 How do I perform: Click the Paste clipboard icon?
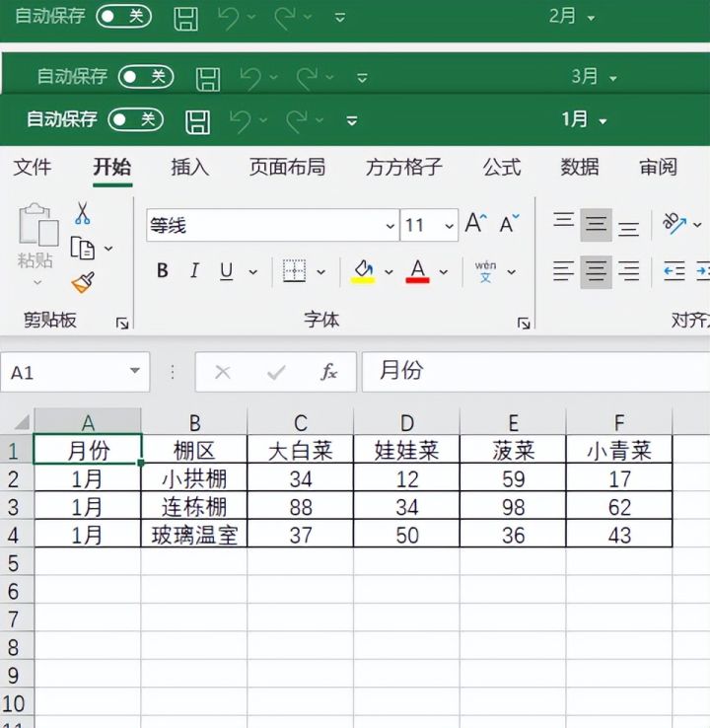point(38,225)
